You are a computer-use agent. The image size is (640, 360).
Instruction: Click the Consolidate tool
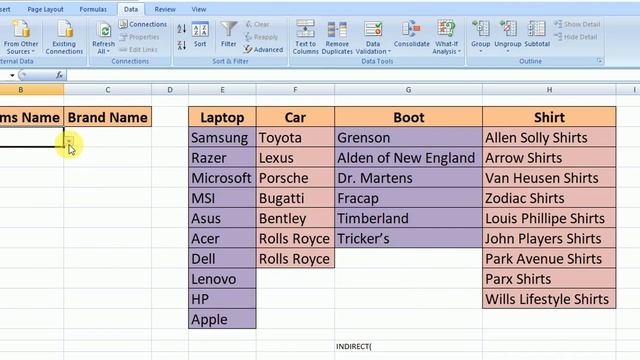click(411, 34)
